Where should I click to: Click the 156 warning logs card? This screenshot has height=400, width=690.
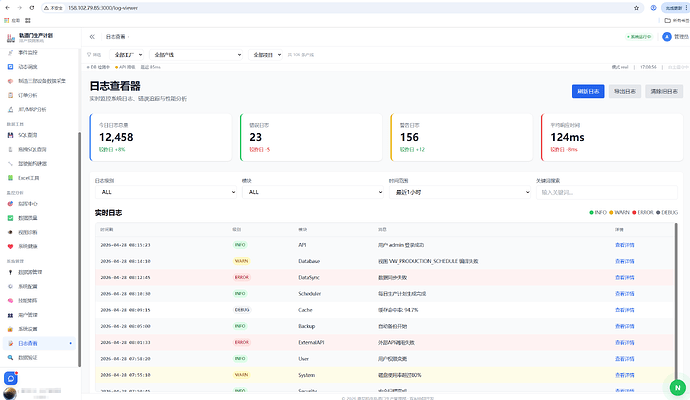pyautogui.click(x=462, y=137)
